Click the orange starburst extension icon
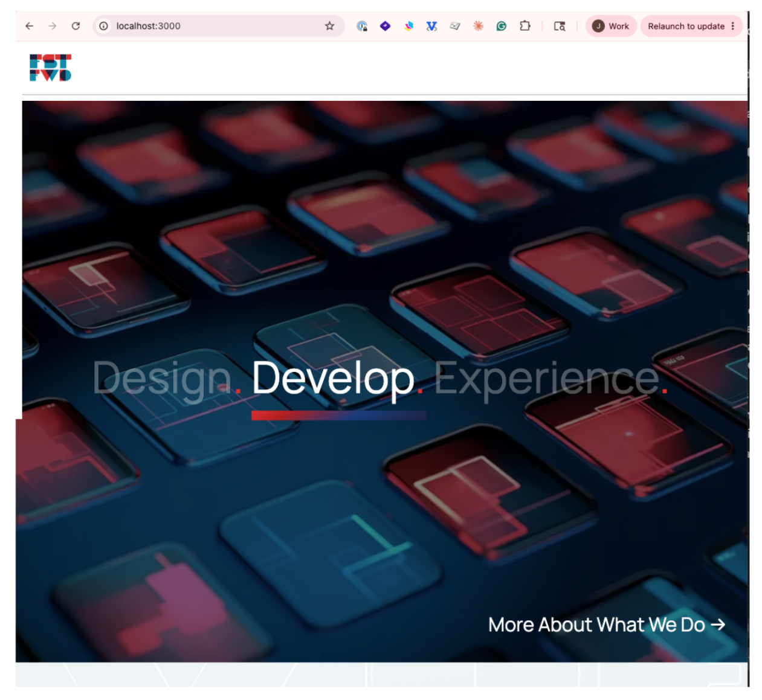 (478, 26)
